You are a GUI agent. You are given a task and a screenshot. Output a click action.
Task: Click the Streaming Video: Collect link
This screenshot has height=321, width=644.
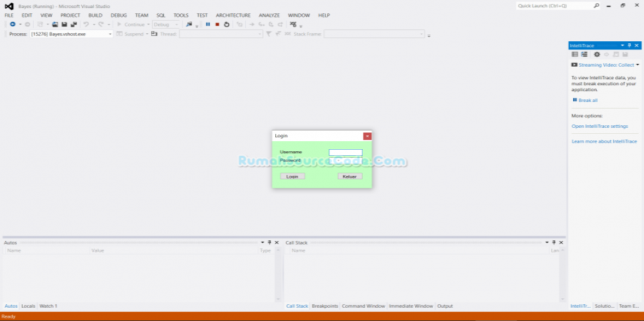606,65
